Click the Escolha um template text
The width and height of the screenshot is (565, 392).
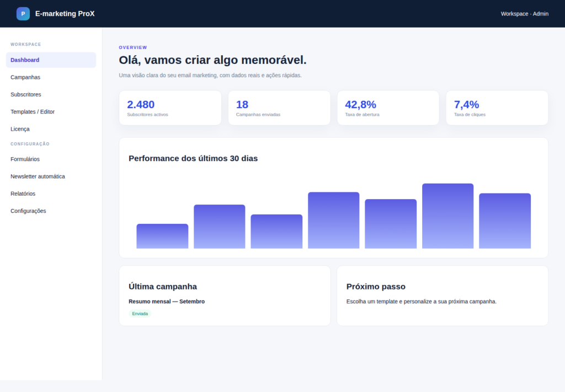point(421,302)
